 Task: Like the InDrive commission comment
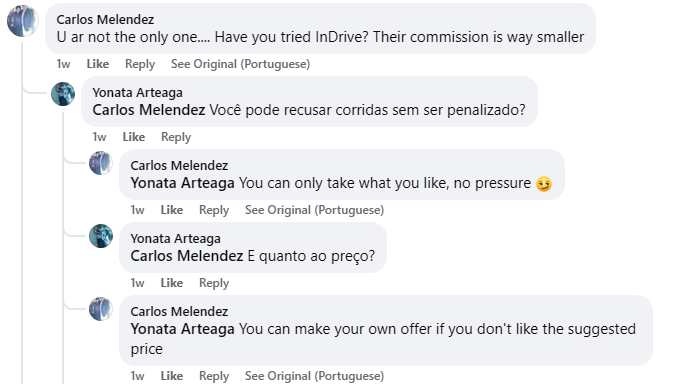[98, 64]
